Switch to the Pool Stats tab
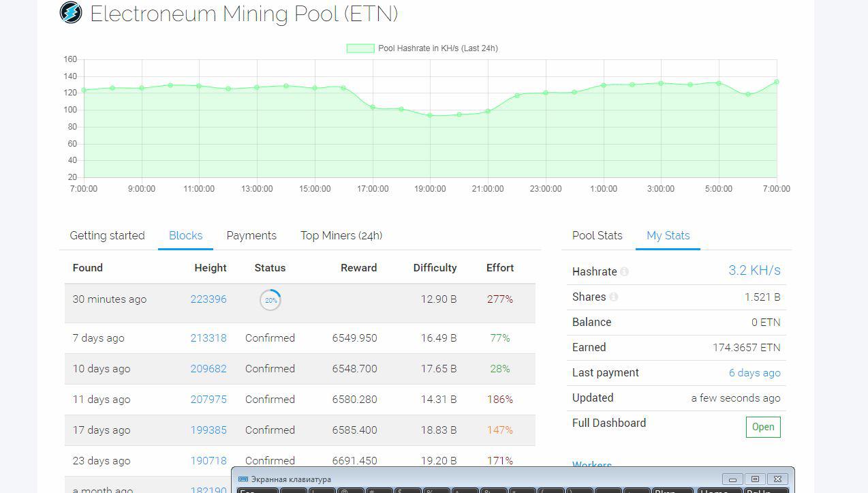Image resolution: width=868 pixels, height=493 pixels. (598, 235)
